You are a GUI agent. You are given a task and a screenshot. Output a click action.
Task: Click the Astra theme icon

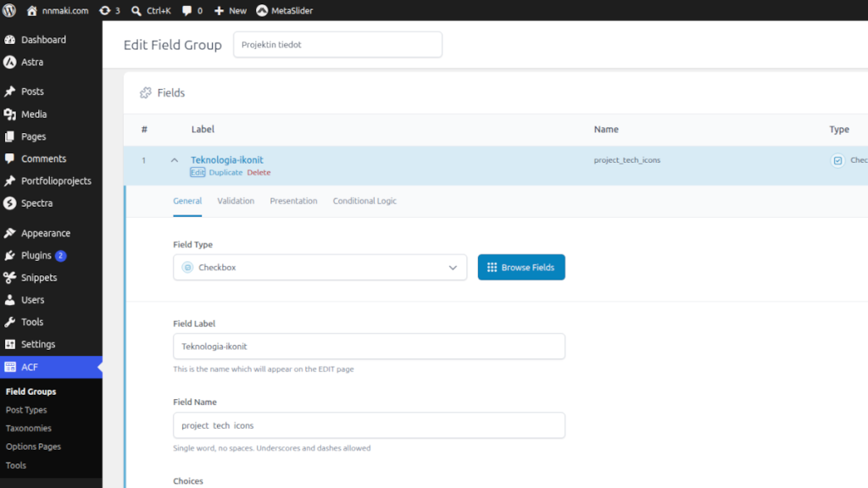(10, 62)
